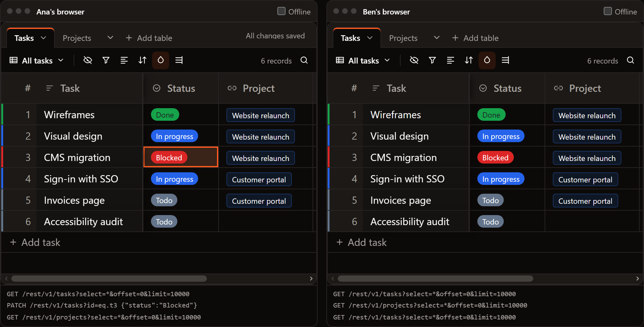Enable Offline checkbox in Ana's browser
This screenshot has width=644, height=327.
click(281, 11)
